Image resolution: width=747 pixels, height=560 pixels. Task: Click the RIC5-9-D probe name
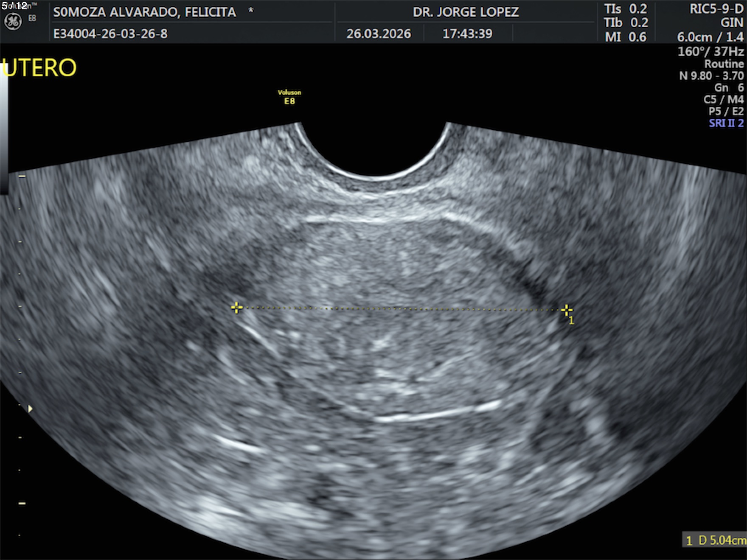(x=716, y=9)
